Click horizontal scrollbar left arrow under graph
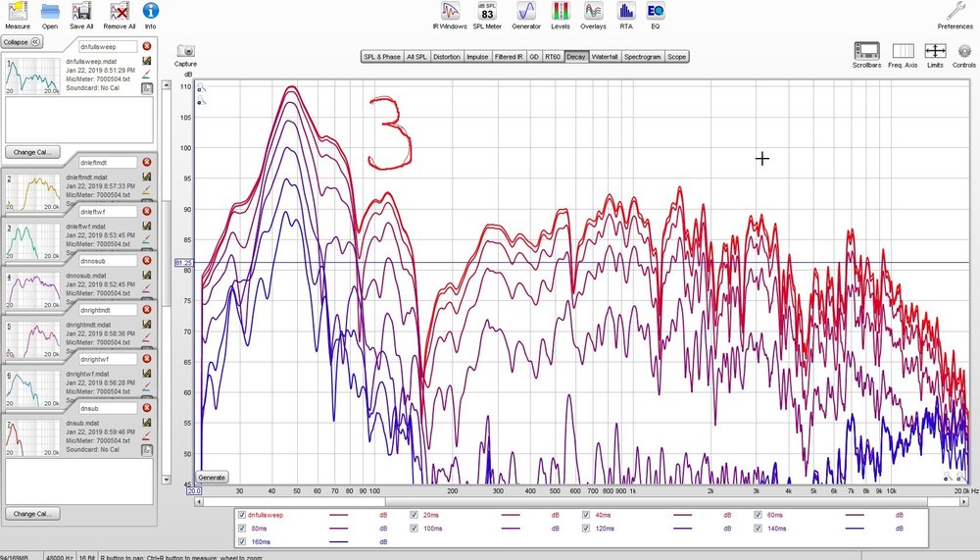Screen dimensions: 980x560 click(x=199, y=502)
